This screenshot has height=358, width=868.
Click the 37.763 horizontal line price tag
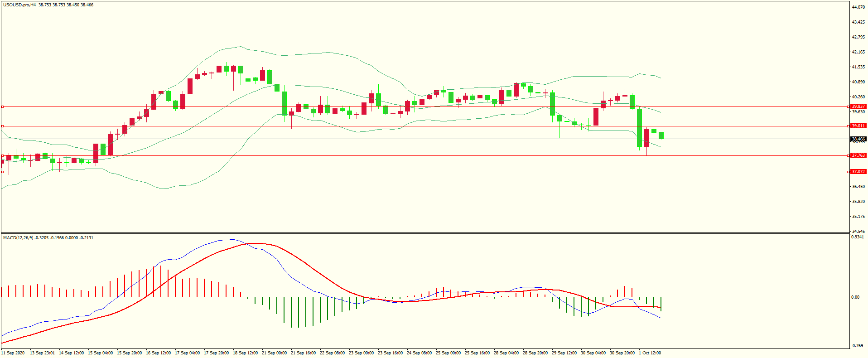click(858, 155)
